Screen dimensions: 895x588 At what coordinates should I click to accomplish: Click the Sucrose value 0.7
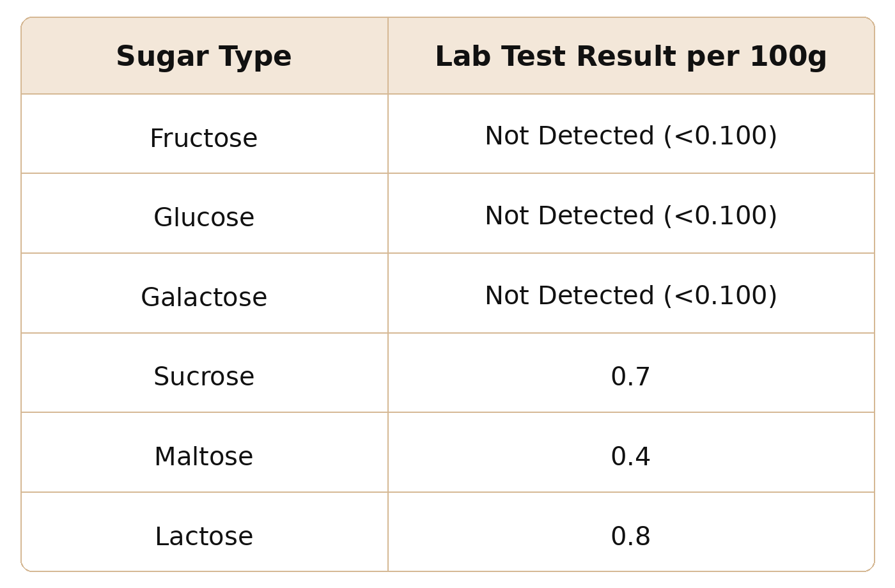point(631,377)
